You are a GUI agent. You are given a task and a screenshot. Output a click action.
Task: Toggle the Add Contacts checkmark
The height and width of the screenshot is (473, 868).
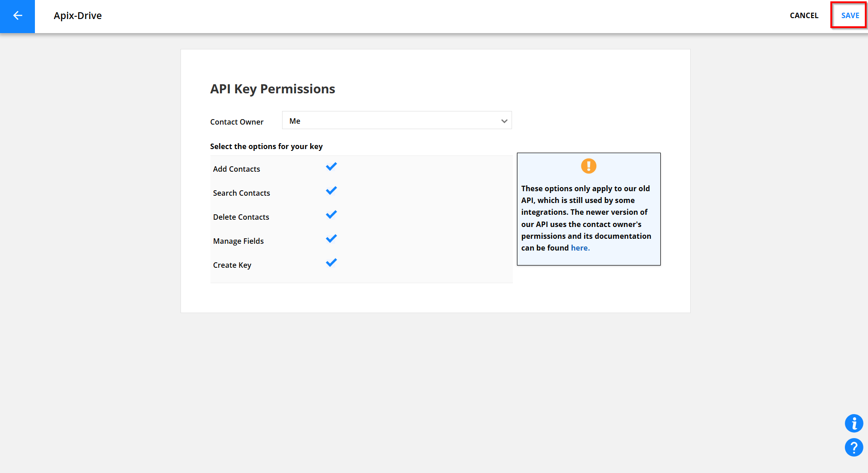pos(331,167)
